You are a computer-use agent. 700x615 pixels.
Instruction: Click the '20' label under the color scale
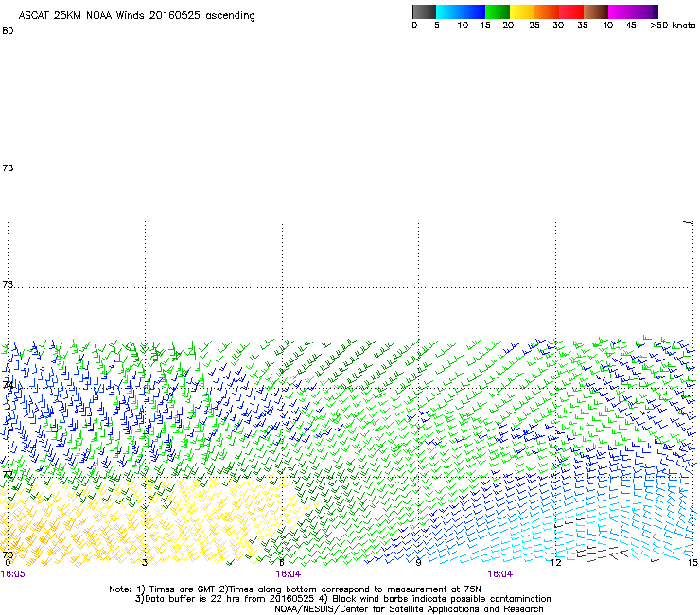[508, 26]
